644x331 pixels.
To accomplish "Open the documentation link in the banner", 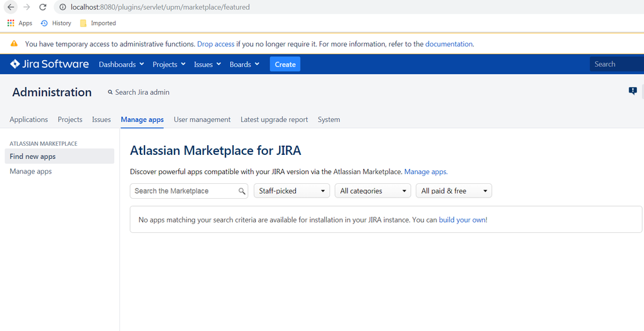I will click(449, 44).
